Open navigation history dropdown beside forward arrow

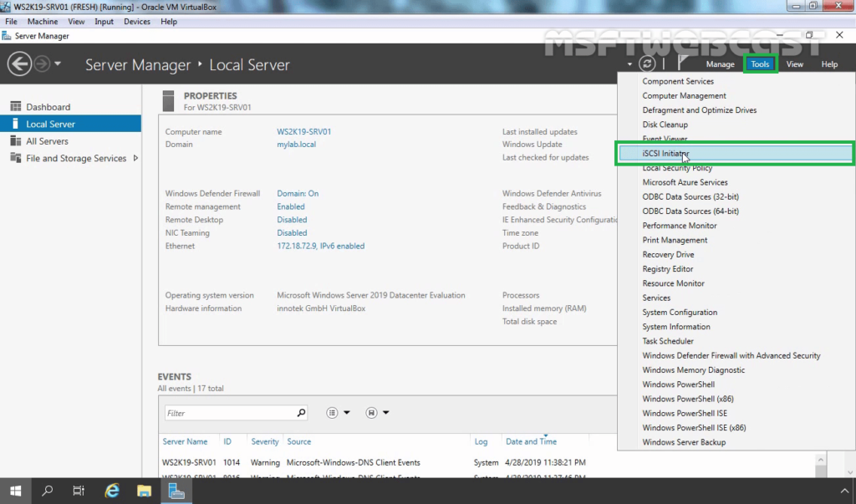tap(58, 64)
